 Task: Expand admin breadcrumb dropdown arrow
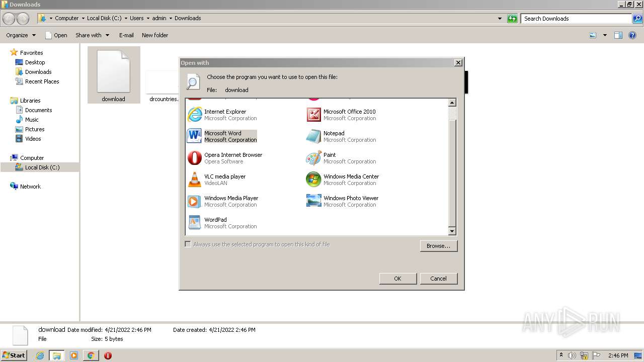[x=171, y=18]
